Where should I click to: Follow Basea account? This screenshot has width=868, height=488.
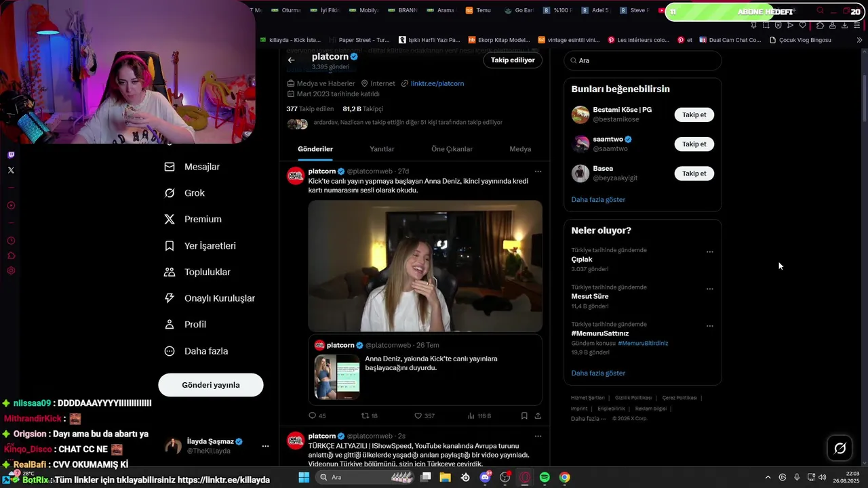point(694,174)
